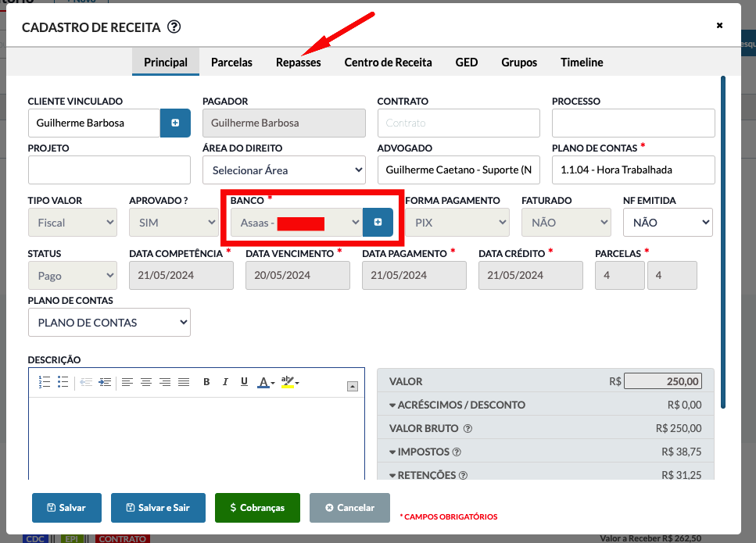The width and height of the screenshot is (756, 543).
Task: Open the font color picker
Action: (x=266, y=383)
